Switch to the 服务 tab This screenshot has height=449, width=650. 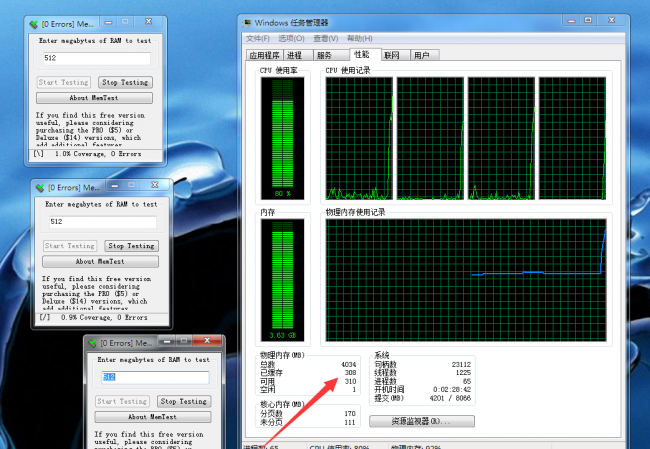(x=331, y=55)
